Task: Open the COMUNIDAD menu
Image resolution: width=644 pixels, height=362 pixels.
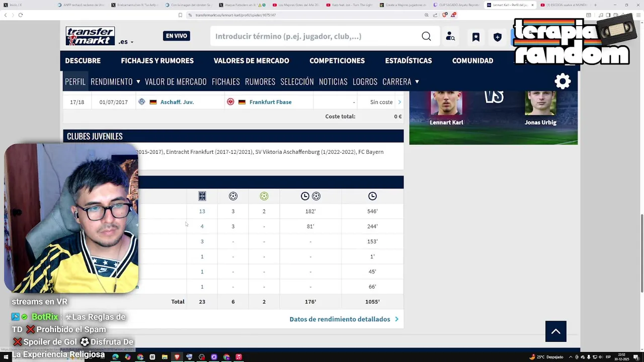Action: 472,60
